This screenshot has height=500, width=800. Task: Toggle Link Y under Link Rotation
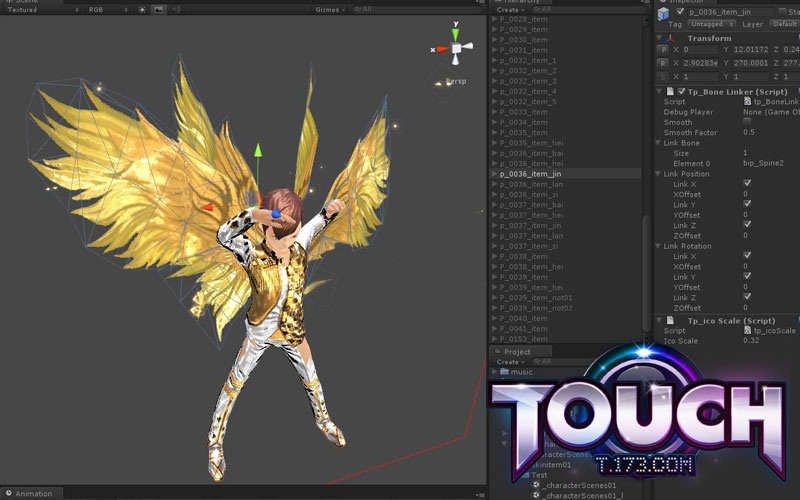(747, 276)
